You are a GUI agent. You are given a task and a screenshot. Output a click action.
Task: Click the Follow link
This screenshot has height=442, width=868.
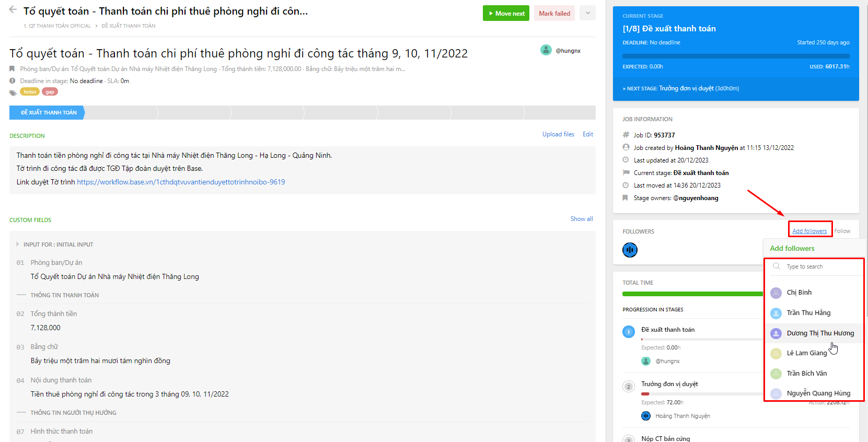tap(842, 231)
